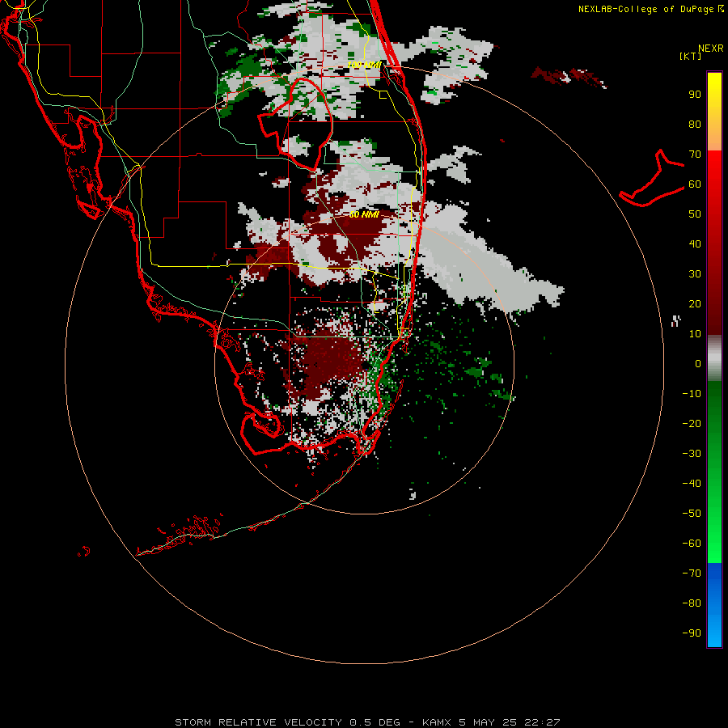The height and width of the screenshot is (728, 728).
Task: Click the blue bottom segment of the color bar
Action: click(x=714, y=604)
